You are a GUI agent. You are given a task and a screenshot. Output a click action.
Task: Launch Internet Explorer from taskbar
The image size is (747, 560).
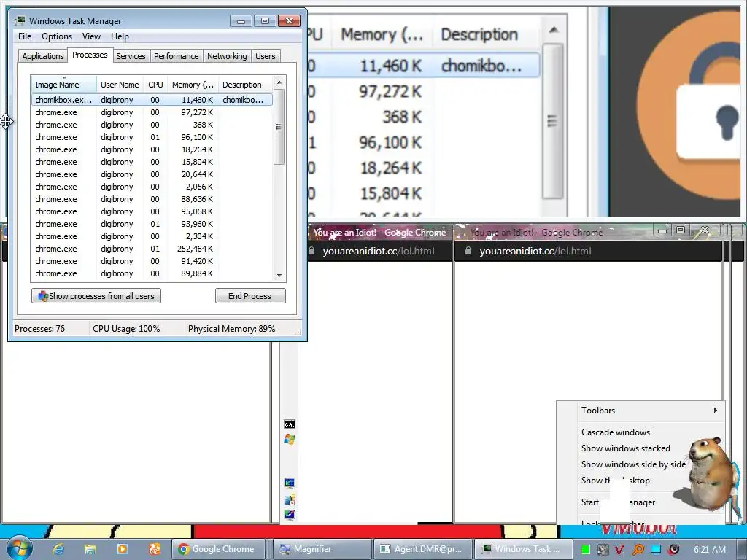coord(58,549)
